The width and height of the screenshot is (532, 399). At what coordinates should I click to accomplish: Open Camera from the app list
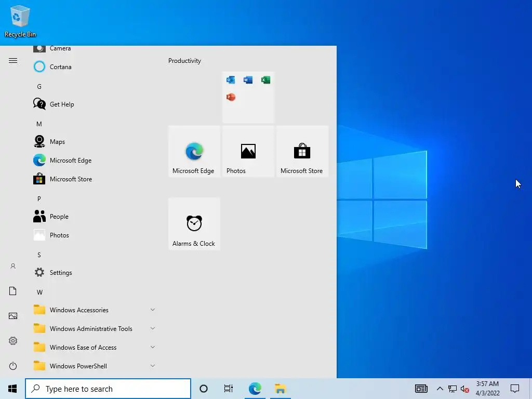95,48
